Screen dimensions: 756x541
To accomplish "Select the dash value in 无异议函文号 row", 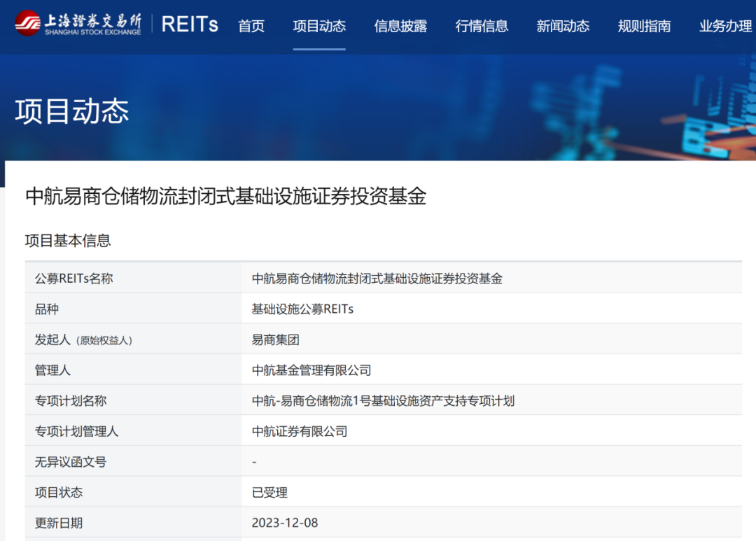I will pyautogui.click(x=254, y=462).
